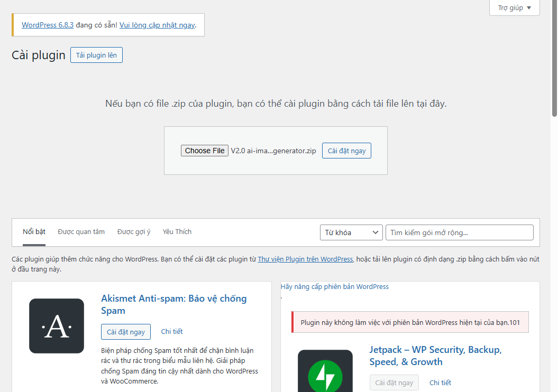
Task: Open the Từ khóa search filter dropdown
Action: (x=351, y=232)
